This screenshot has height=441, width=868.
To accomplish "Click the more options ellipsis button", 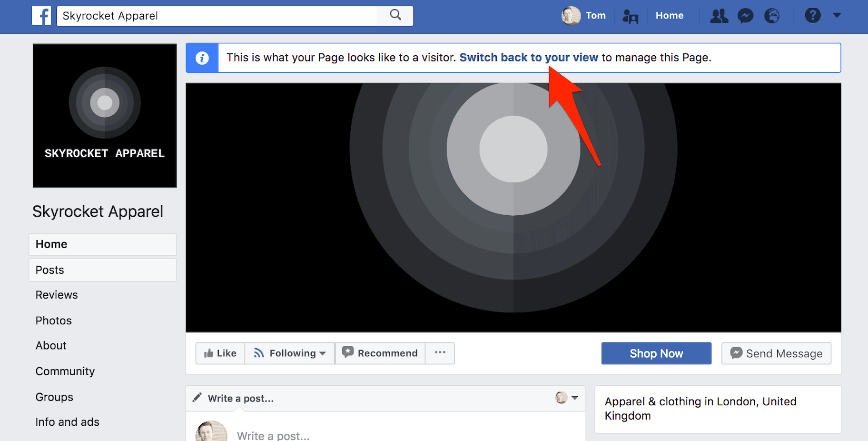I will point(439,353).
